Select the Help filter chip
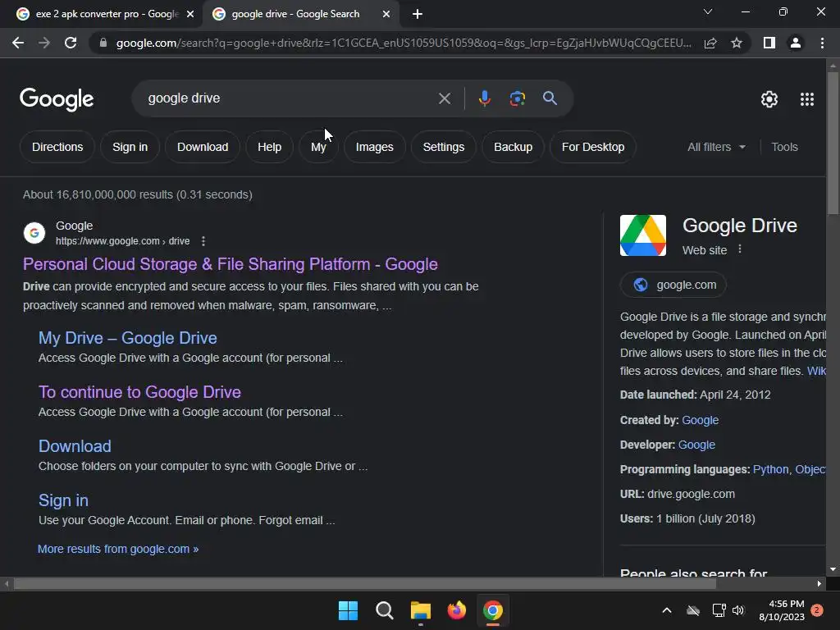Image resolution: width=840 pixels, height=630 pixels. tap(269, 147)
